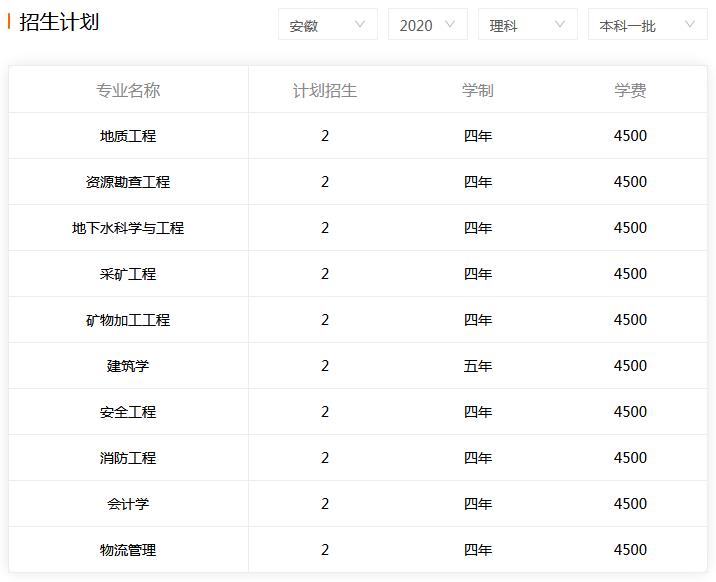Expand the 2020 year selector
The height and width of the screenshot is (582, 716).
point(428,25)
